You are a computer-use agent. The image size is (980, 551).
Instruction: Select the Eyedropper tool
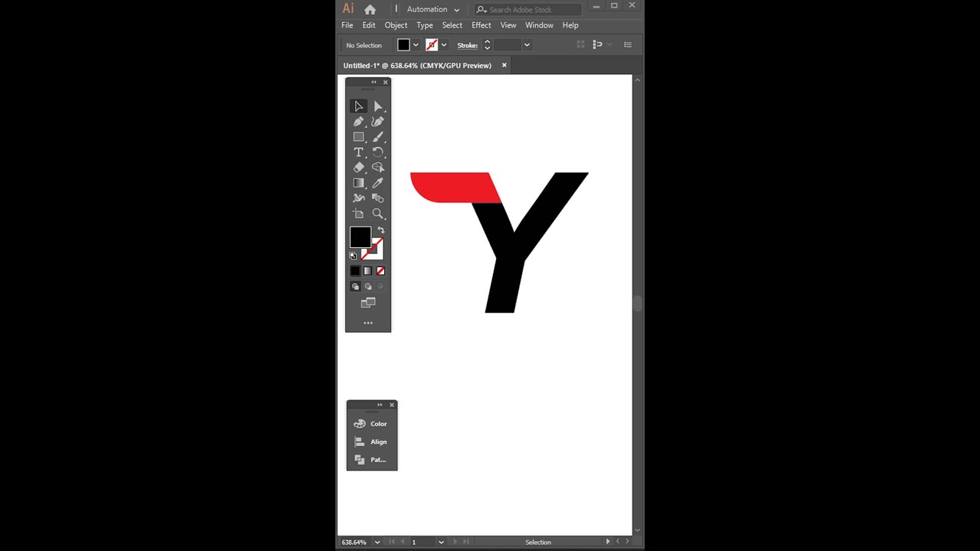click(x=377, y=183)
